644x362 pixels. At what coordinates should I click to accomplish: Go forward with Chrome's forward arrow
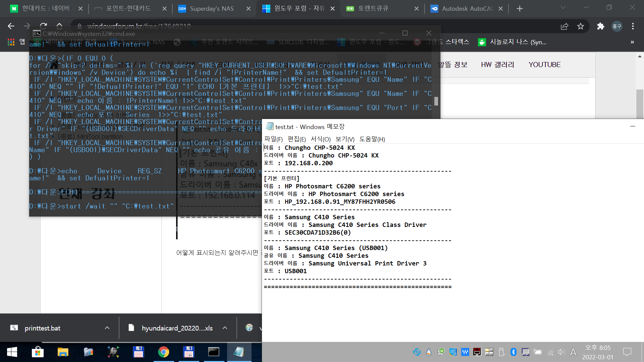click(x=27, y=26)
